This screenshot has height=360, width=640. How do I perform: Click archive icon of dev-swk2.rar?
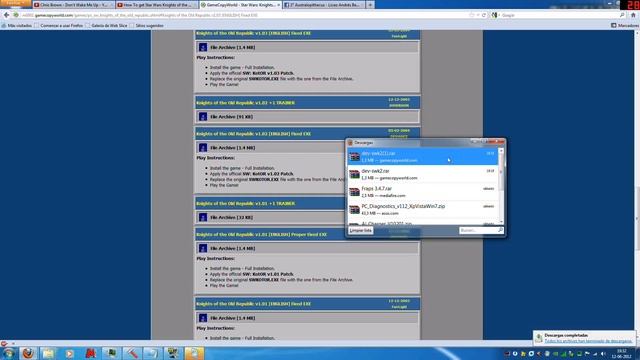[x=354, y=174]
